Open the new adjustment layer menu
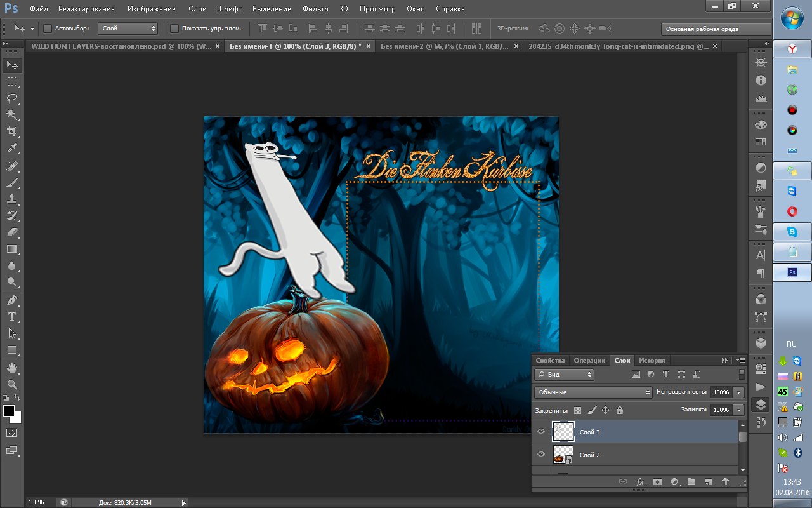This screenshot has width=812, height=508. (x=674, y=482)
